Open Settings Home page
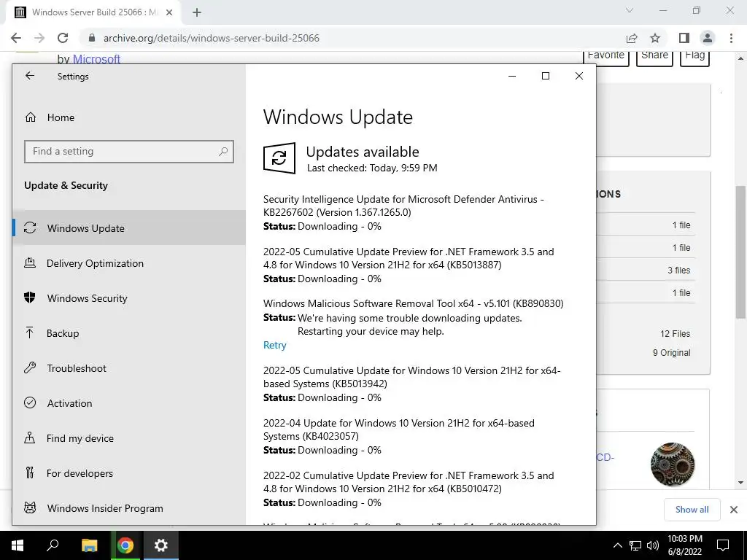 pyautogui.click(x=61, y=117)
